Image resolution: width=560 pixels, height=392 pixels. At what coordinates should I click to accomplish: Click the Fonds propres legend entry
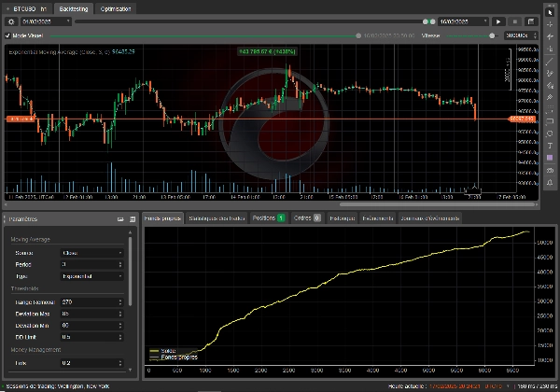click(x=174, y=357)
